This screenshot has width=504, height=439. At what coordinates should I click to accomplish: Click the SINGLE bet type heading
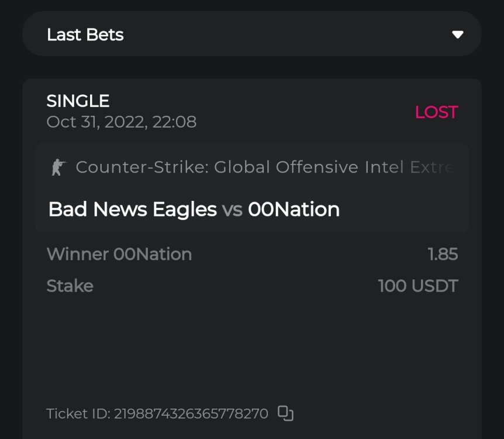coord(78,101)
